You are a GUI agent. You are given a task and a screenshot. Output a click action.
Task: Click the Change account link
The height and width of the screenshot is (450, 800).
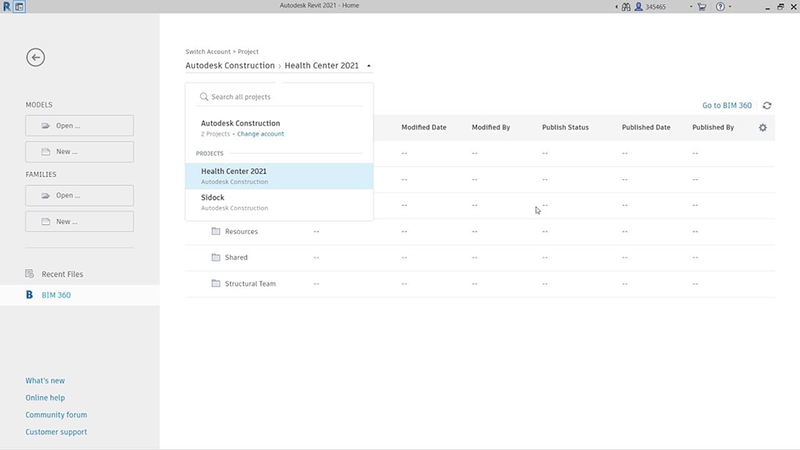click(260, 134)
